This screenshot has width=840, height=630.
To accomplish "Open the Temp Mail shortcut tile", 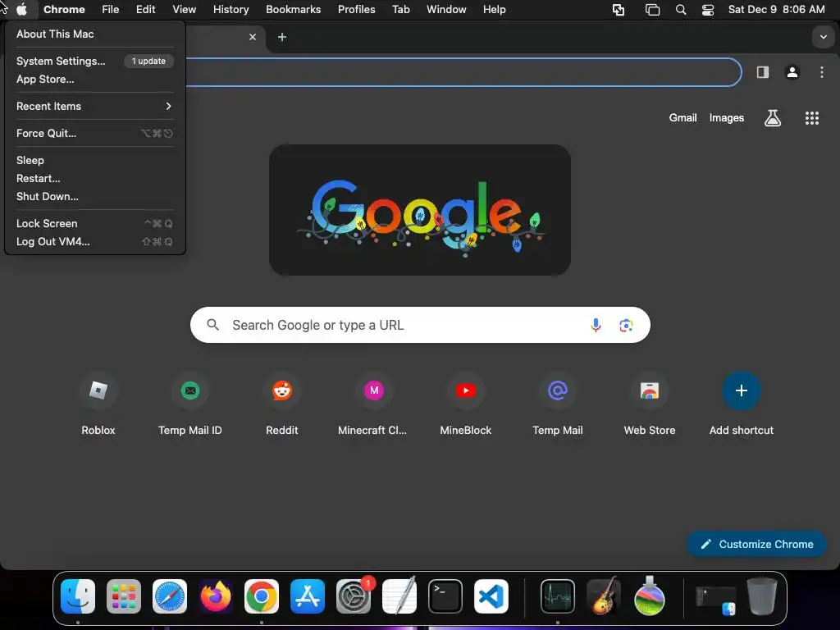I will point(558,404).
